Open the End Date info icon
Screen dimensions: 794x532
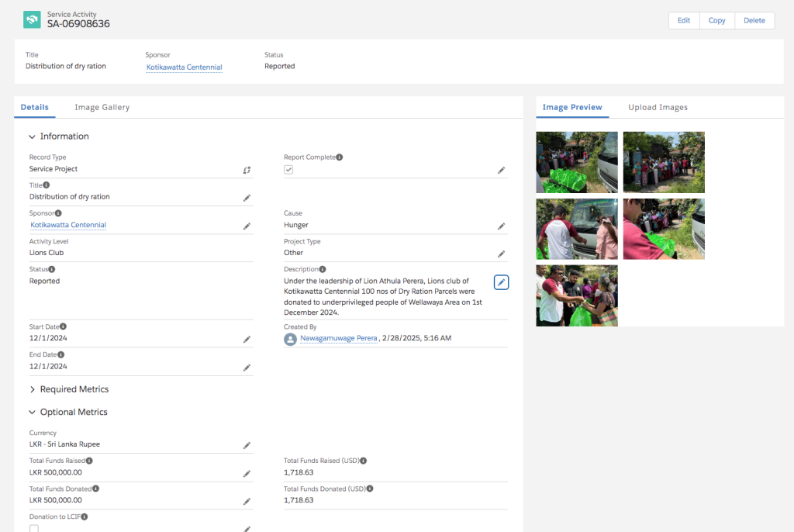[60, 354]
